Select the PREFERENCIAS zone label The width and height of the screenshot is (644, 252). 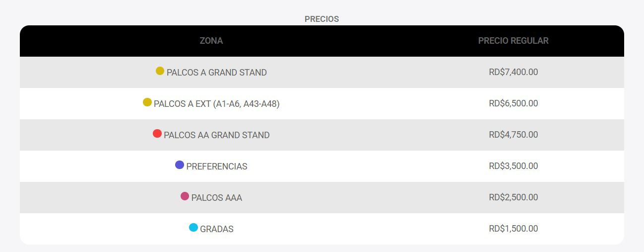[x=216, y=167]
